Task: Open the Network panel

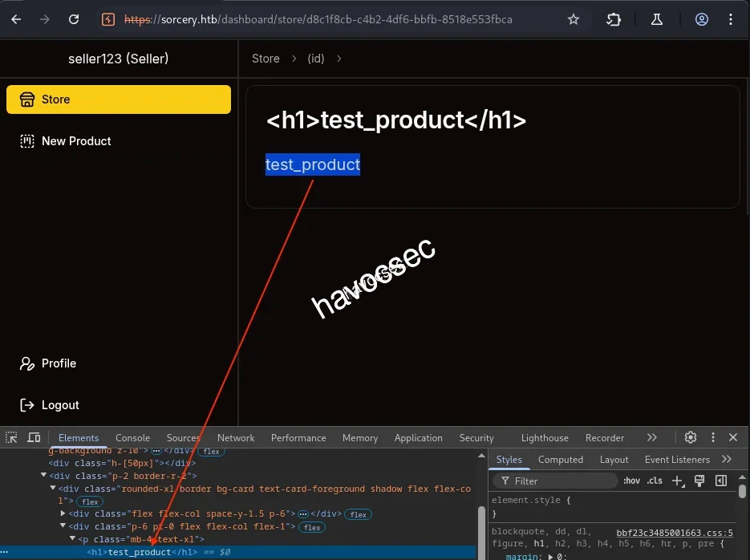Action: (235, 437)
